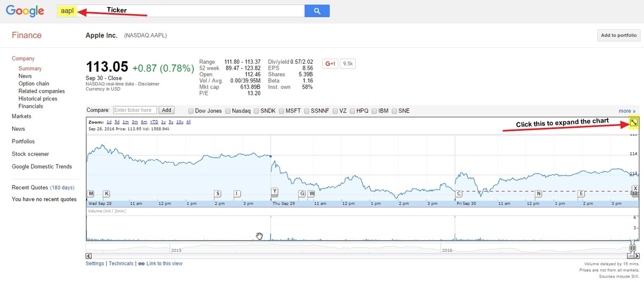Set chart zoom to 1m

(x=126, y=122)
